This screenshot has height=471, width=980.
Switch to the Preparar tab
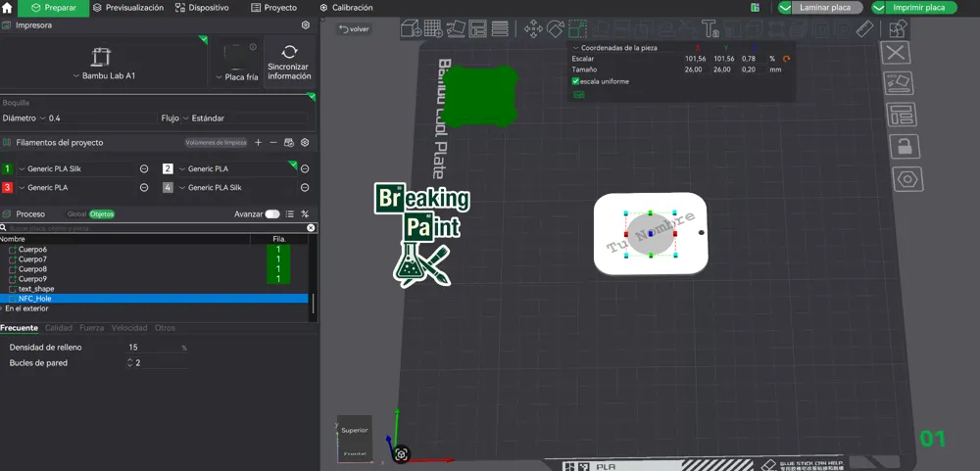[x=53, y=8]
